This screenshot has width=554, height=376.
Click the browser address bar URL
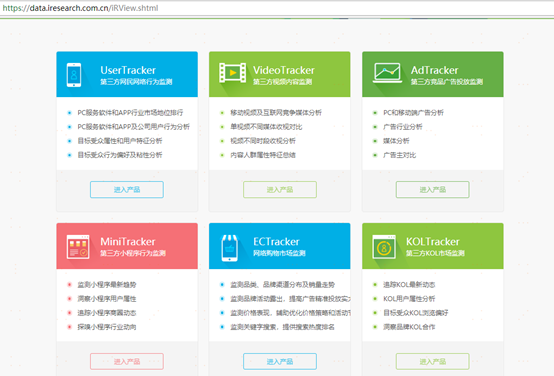[81, 8]
